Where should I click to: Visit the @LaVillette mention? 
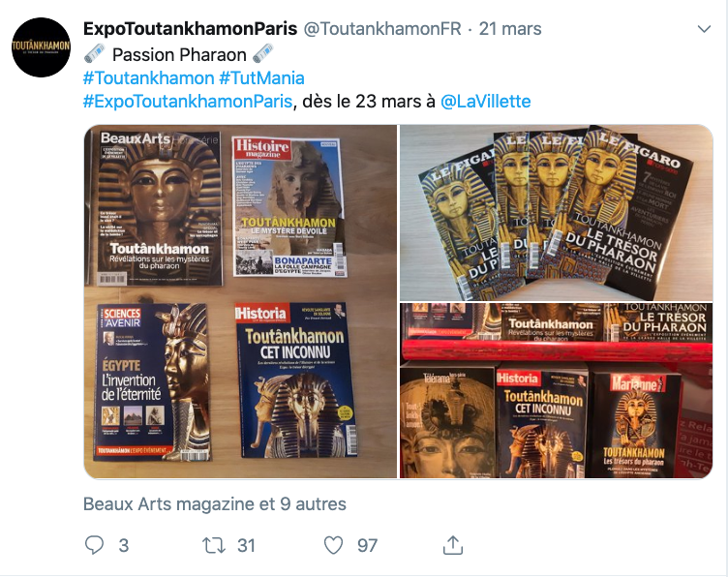[x=486, y=102]
